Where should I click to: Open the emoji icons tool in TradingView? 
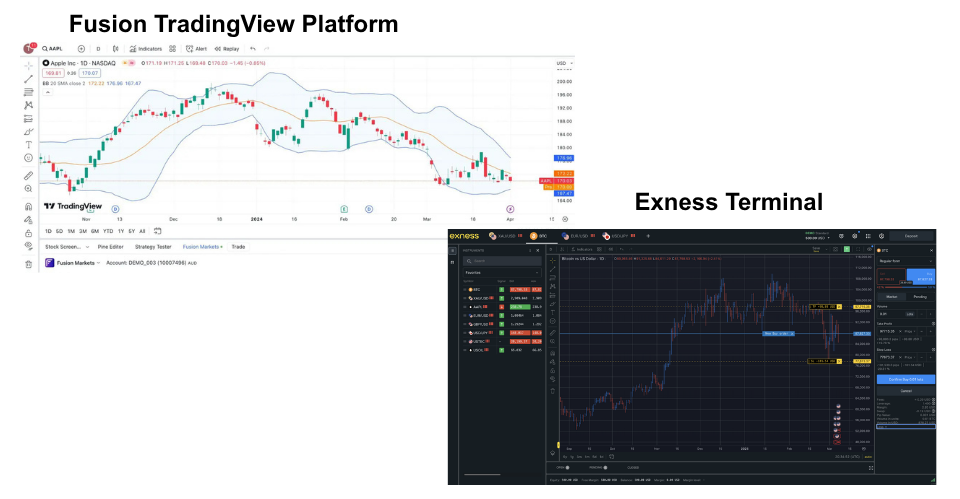point(28,158)
